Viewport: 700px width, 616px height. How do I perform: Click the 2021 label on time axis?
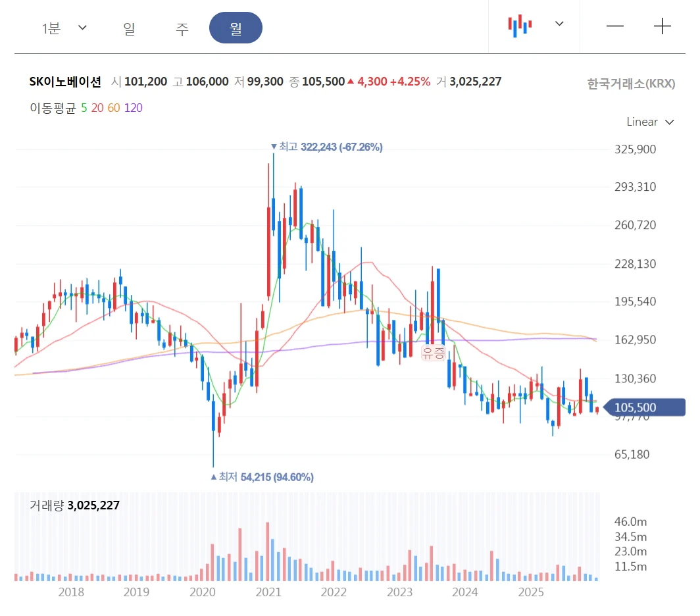(x=268, y=592)
